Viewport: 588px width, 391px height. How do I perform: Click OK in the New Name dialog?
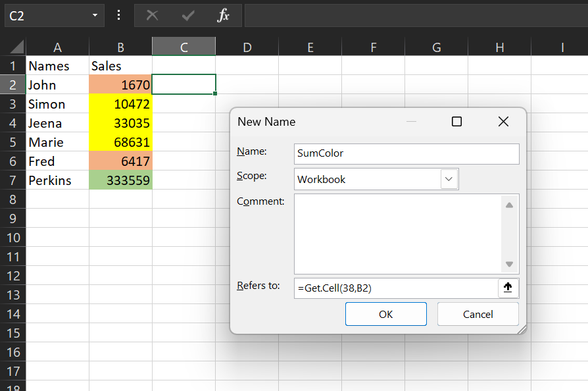click(386, 314)
